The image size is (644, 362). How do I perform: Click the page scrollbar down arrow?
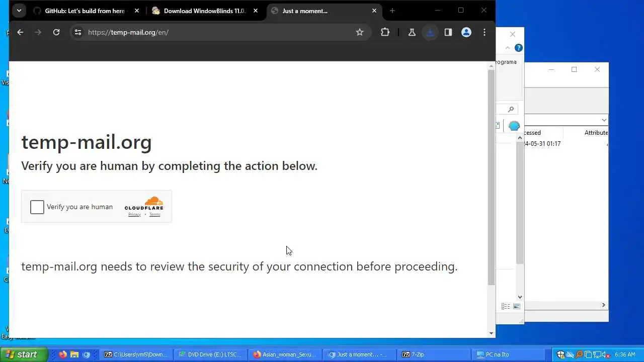click(492, 333)
